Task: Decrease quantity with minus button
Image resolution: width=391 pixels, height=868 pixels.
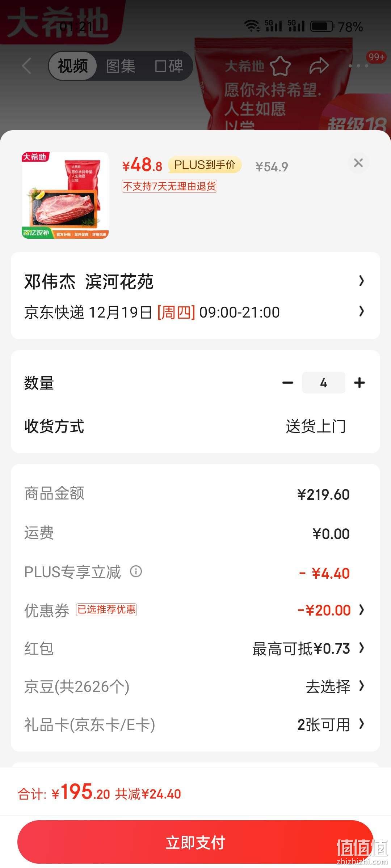Action: coord(288,383)
